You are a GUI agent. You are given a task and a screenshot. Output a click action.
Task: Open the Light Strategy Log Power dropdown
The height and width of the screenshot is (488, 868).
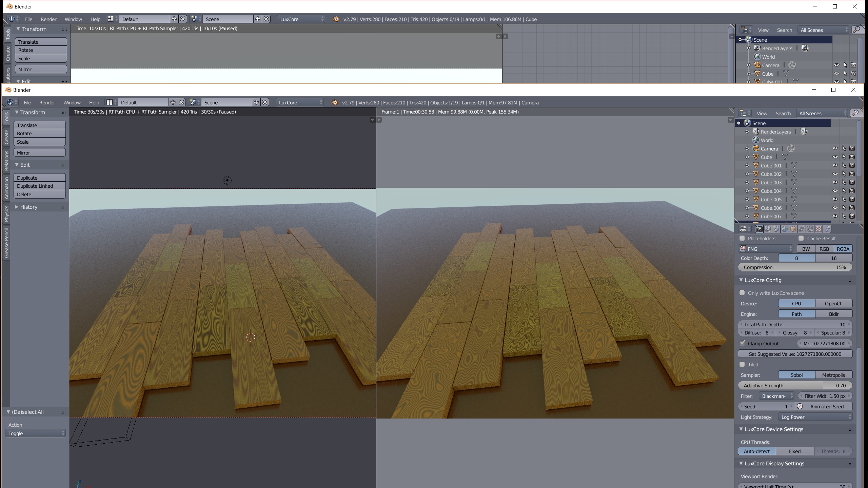tap(815, 417)
